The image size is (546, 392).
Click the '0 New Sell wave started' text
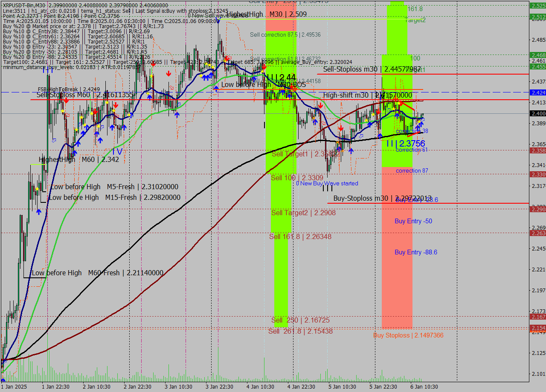(218, 15)
